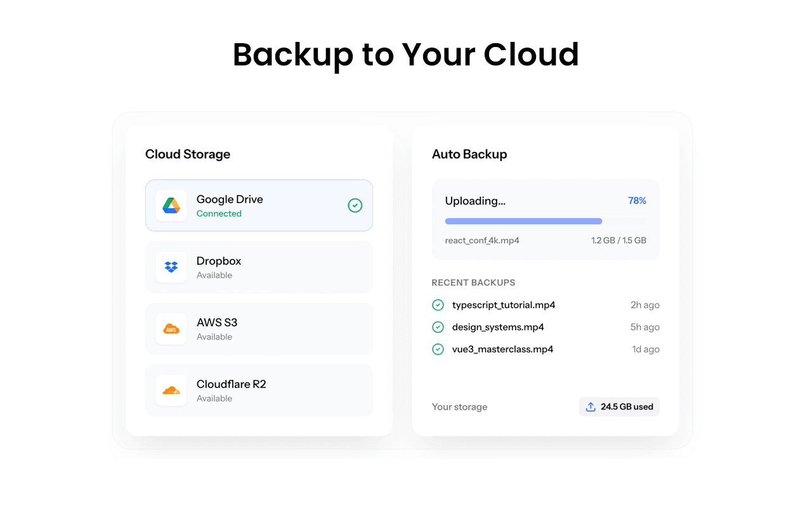The image size is (812, 508).
Task: Open the vue3_masterclass.mp4 backup entry
Action: (x=502, y=349)
